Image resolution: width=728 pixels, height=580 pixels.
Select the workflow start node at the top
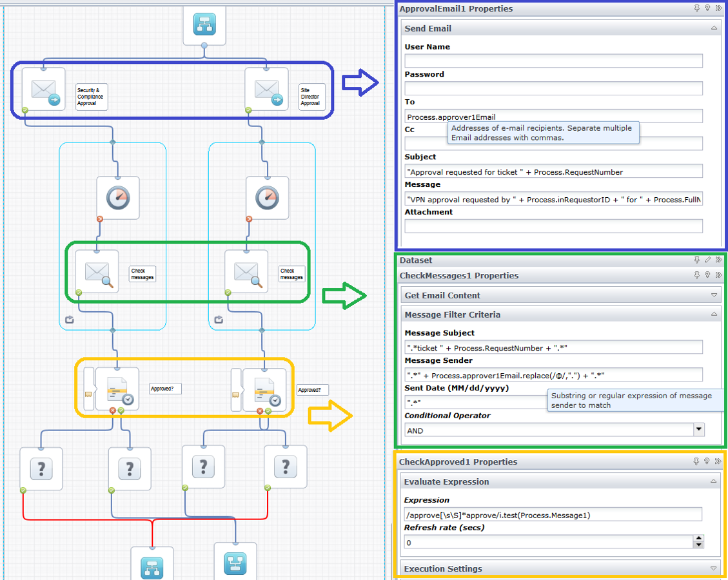204,25
